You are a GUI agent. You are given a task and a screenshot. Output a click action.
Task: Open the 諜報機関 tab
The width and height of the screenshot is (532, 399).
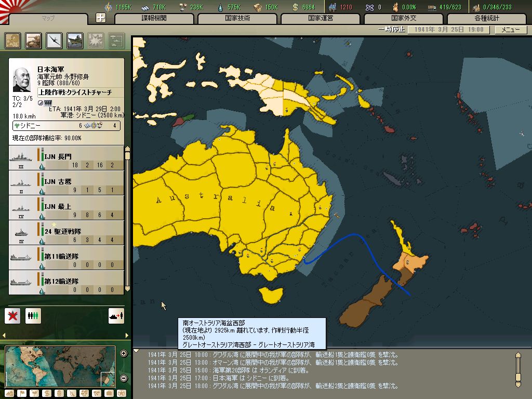pos(154,18)
